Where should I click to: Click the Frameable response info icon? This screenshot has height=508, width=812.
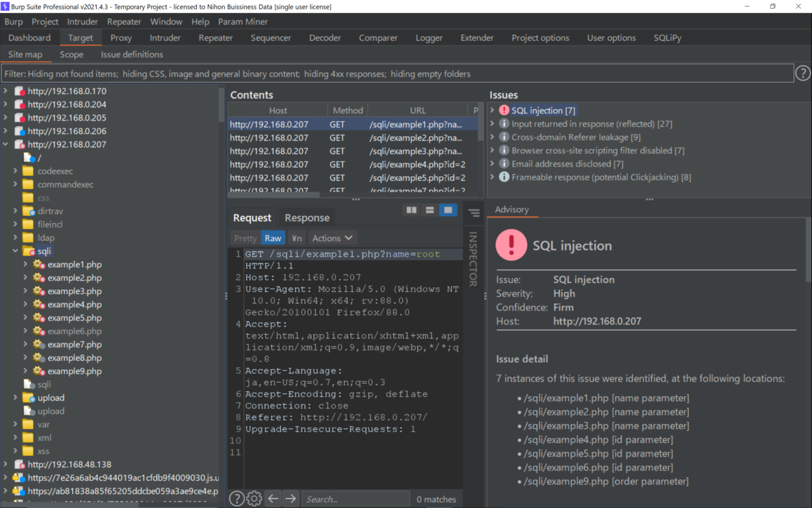[504, 177]
